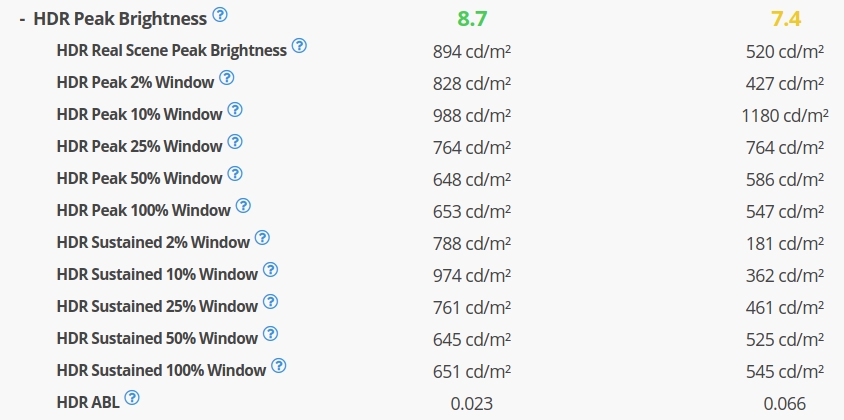Image resolution: width=844 pixels, height=420 pixels.
Task: Click help icon for HDR Real Scene Peak Brightness
Action: pos(299,47)
